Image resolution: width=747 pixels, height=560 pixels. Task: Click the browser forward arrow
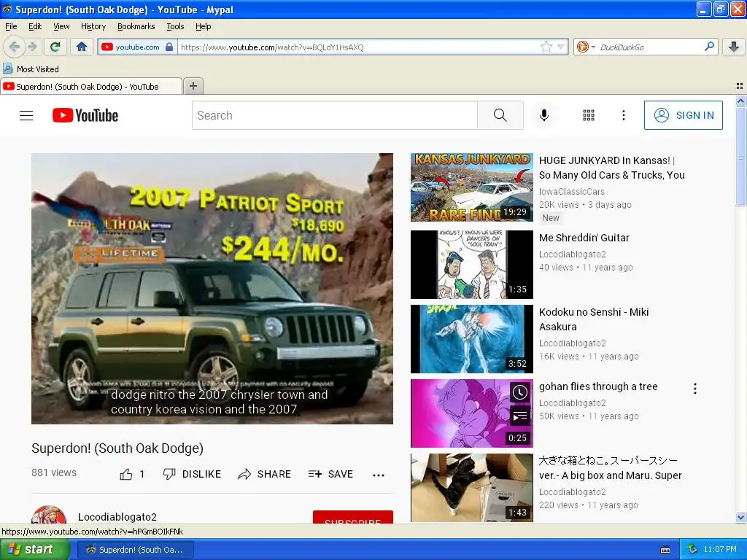tap(32, 47)
